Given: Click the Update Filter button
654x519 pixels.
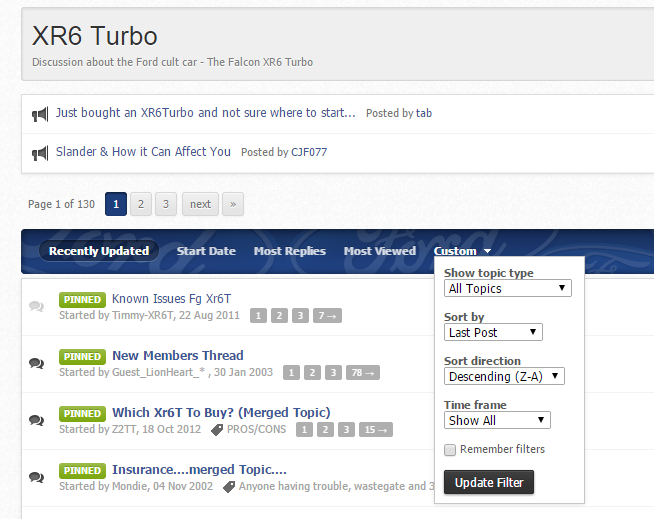Looking at the screenshot, I should pos(489,482).
